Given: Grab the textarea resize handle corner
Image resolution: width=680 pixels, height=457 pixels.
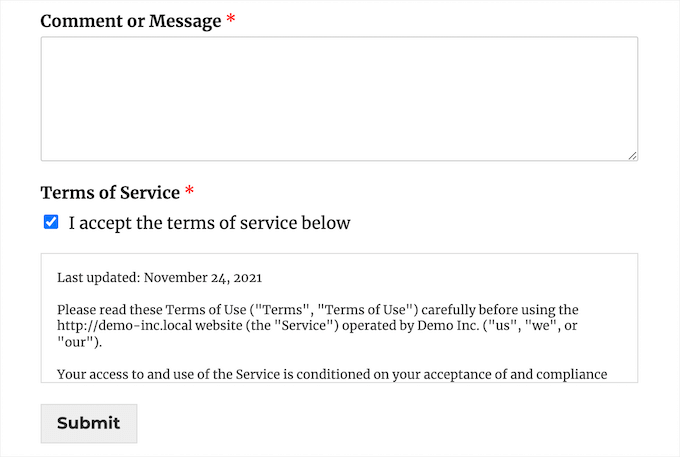Looking at the screenshot, I should click(633, 156).
